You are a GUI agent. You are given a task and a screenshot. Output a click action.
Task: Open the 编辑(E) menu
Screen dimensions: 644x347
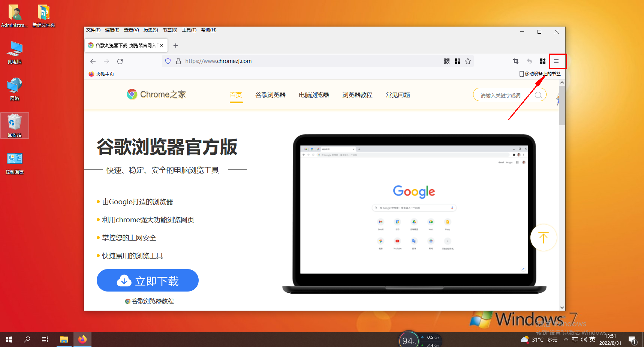tap(112, 30)
